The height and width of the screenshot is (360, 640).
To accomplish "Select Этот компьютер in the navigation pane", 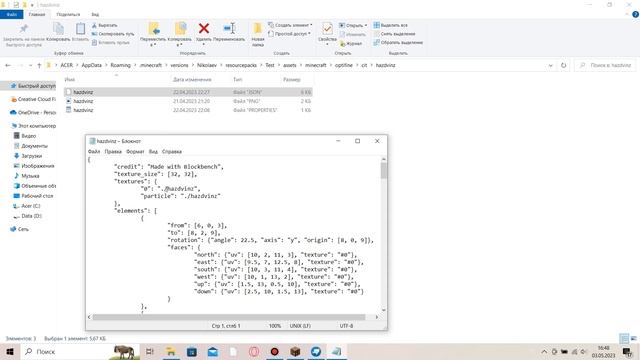I will click(x=34, y=126).
